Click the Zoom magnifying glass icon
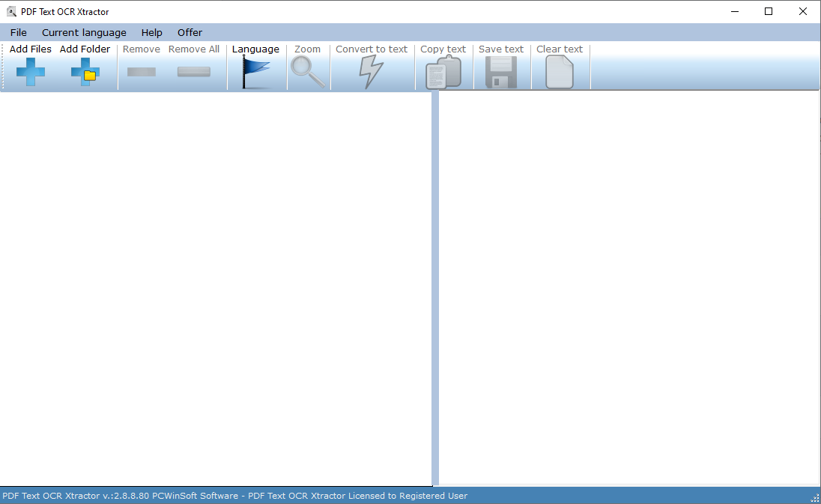This screenshot has width=821, height=504. 308,72
